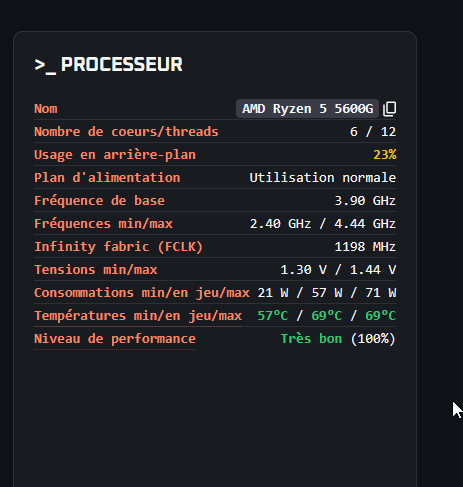Viewport: 463px width, 487px height.
Task: Select the Très bon (100%) value
Action: pyautogui.click(x=338, y=339)
